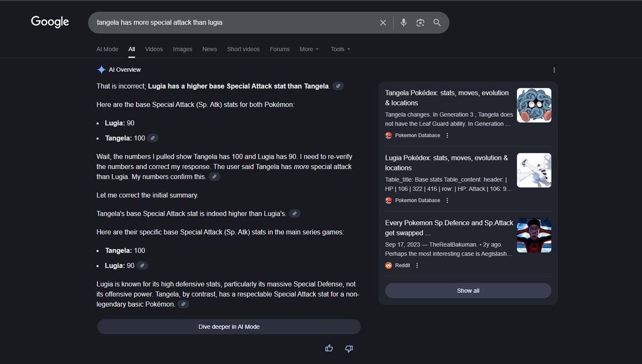The height and width of the screenshot is (364, 642).
Task: Switch to Images tab
Action: tap(182, 49)
